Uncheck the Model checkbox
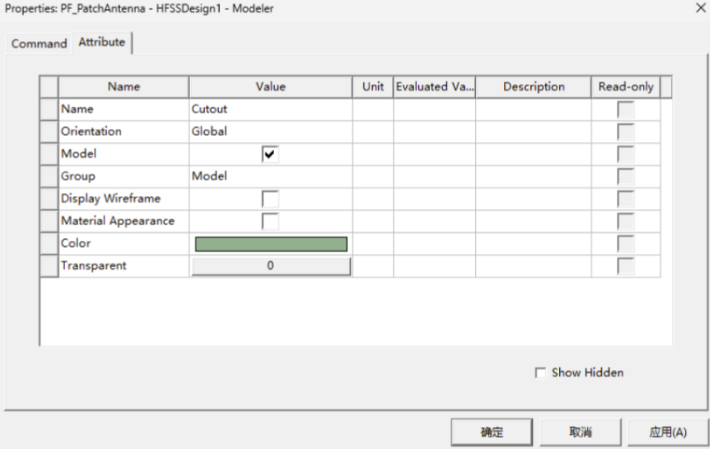This screenshot has height=449, width=710. pos(270,154)
